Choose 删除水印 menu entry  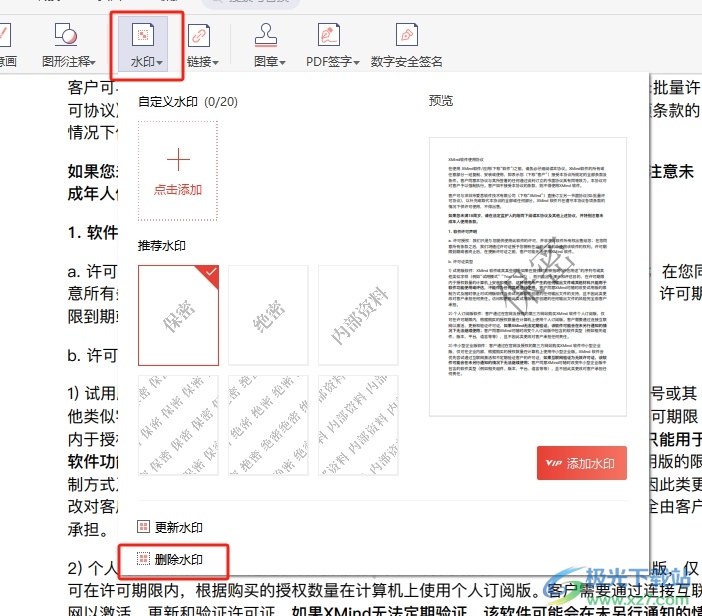tap(170, 559)
